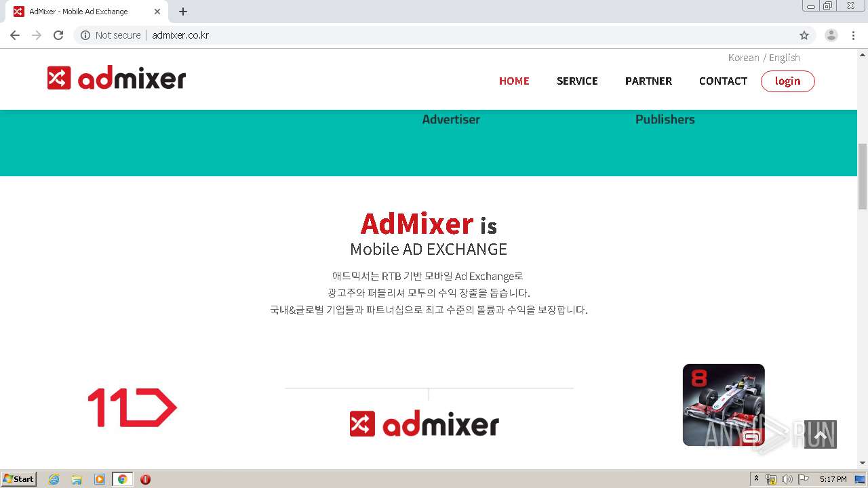View the Not secure site info
The height and width of the screenshot is (488, 868).
pos(111,35)
